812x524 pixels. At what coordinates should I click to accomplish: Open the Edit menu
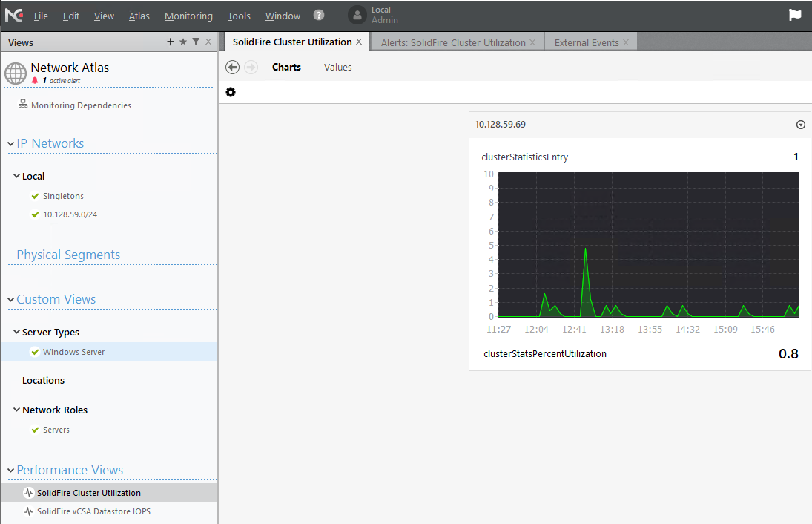coord(71,16)
